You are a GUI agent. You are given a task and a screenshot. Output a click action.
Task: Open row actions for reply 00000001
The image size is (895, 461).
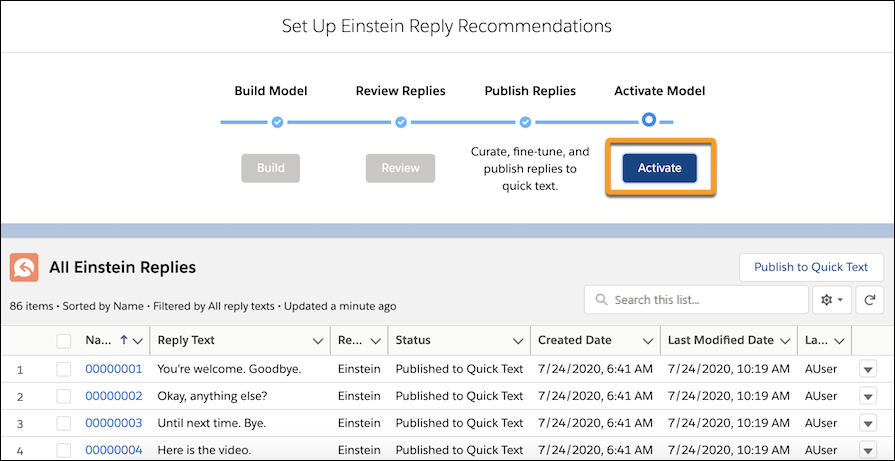coord(868,370)
